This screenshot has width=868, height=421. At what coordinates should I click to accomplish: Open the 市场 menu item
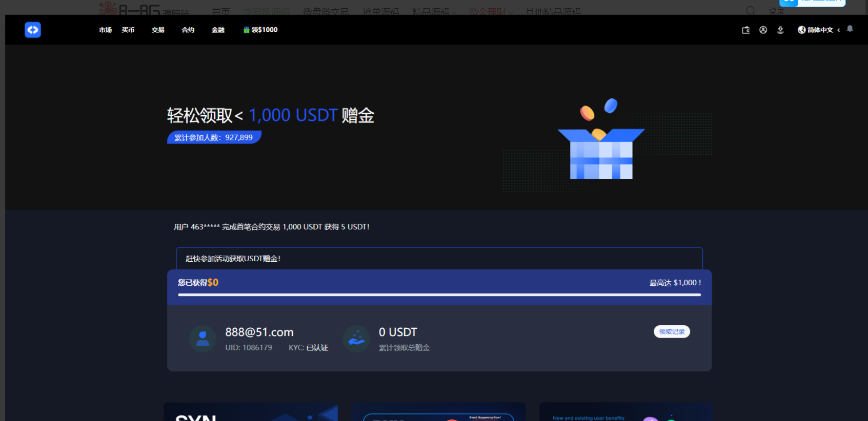click(106, 30)
